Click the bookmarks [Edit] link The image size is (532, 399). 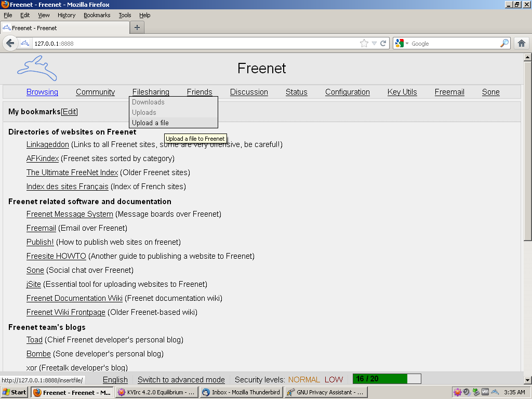coord(69,112)
